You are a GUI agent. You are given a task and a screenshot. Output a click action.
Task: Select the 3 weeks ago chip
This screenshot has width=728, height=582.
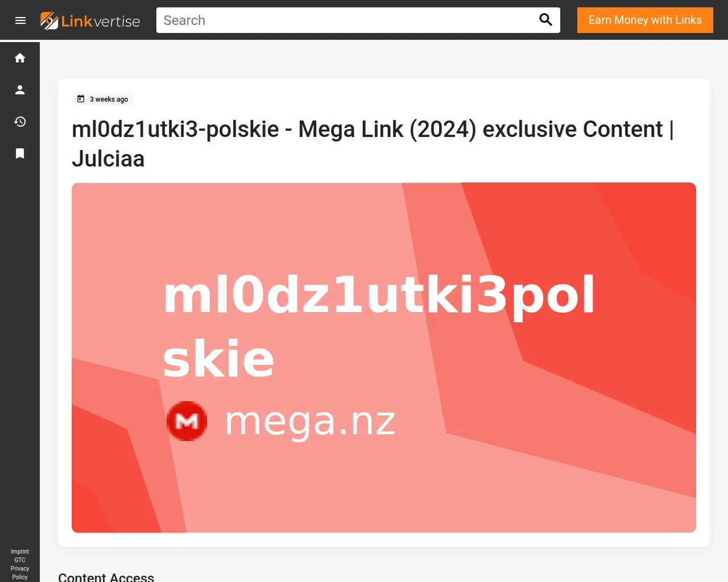103,99
